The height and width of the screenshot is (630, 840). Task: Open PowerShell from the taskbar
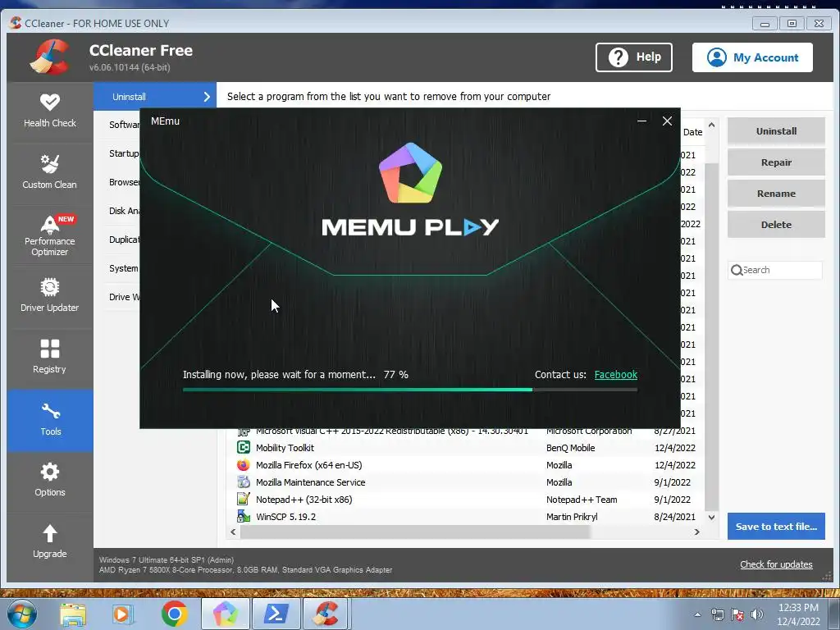[x=276, y=614]
